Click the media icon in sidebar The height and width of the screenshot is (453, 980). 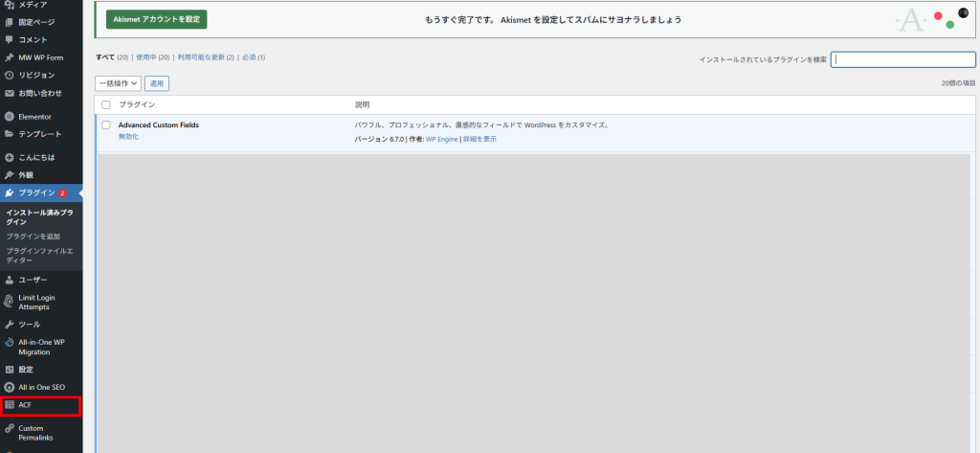tap(10, 5)
